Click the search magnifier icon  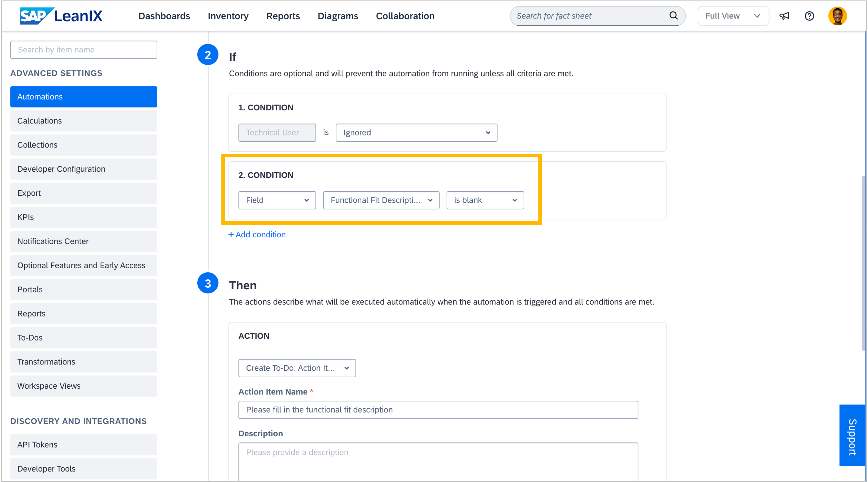(673, 15)
